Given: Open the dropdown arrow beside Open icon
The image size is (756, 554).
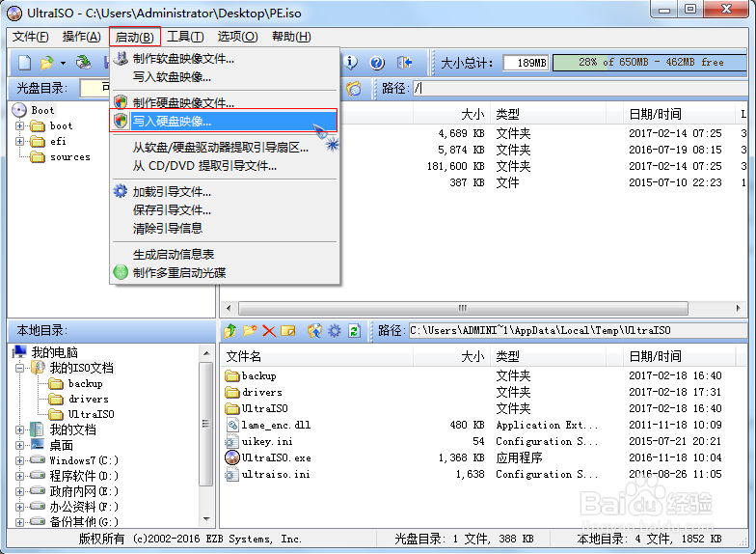Looking at the screenshot, I should click(x=63, y=63).
